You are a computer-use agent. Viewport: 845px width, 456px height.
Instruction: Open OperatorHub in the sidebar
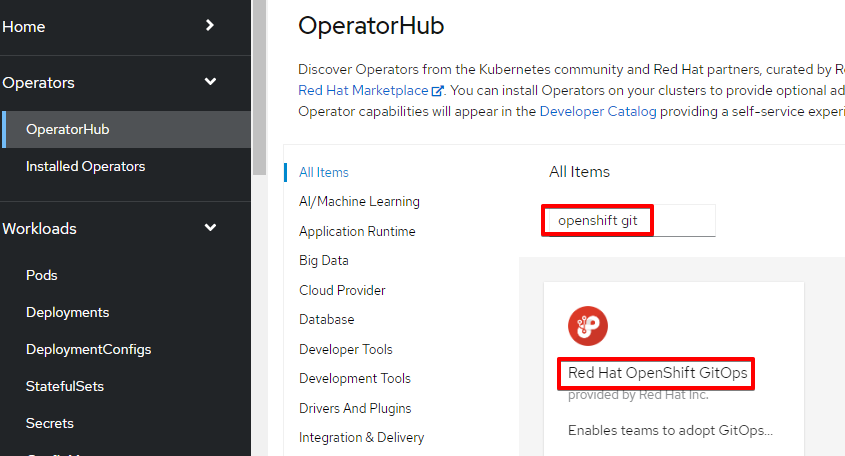(x=127, y=129)
